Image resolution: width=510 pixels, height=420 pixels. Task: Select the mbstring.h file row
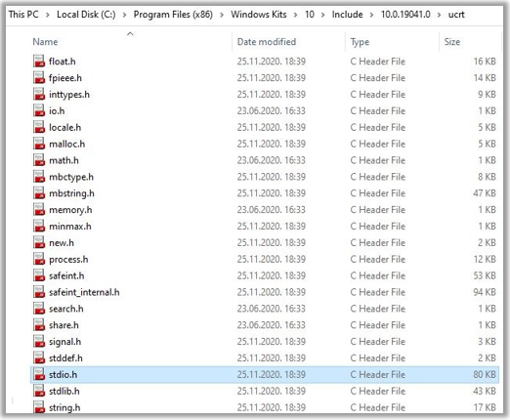coord(265,193)
